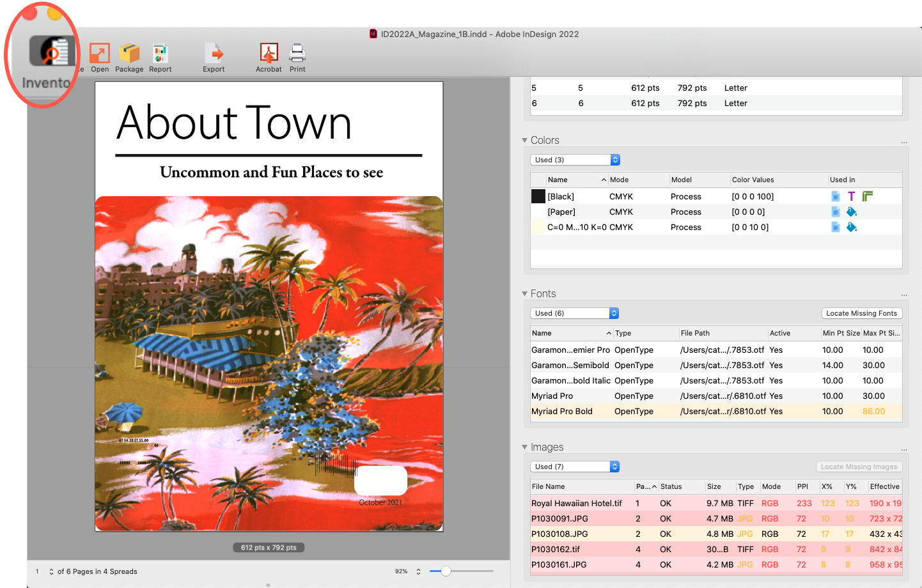The width and height of the screenshot is (922, 588).
Task: Open the Images panel options ellipsis
Action: (904, 450)
